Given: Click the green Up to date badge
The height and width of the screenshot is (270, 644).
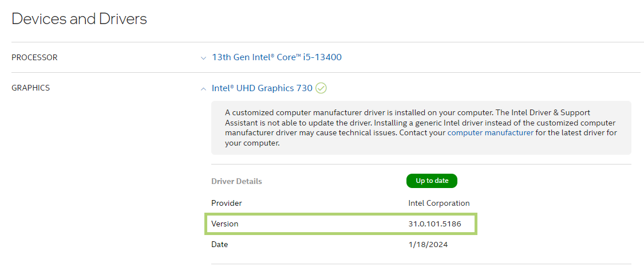Looking at the screenshot, I should pyautogui.click(x=432, y=181).
